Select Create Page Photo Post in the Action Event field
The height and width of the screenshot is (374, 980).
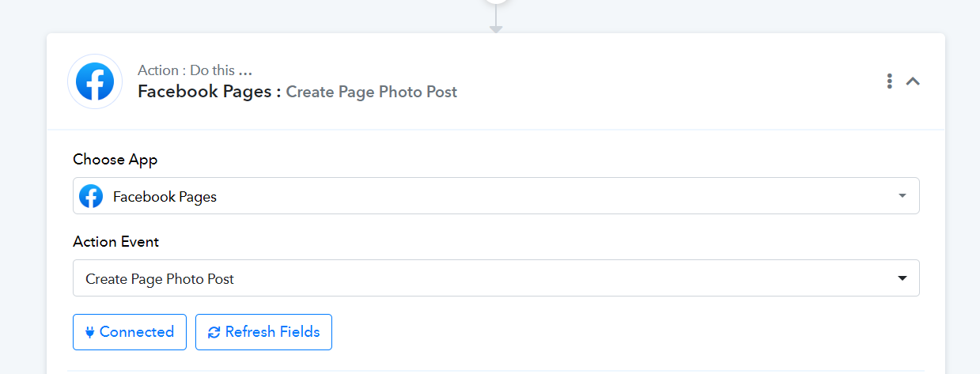pos(160,279)
